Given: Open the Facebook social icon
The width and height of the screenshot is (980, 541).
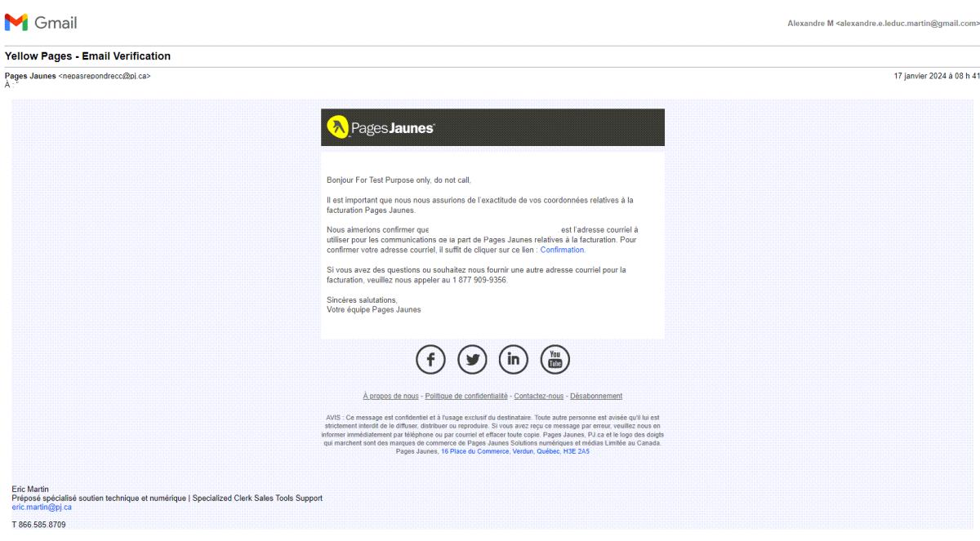Looking at the screenshot, I should click(x=430, y=359).
